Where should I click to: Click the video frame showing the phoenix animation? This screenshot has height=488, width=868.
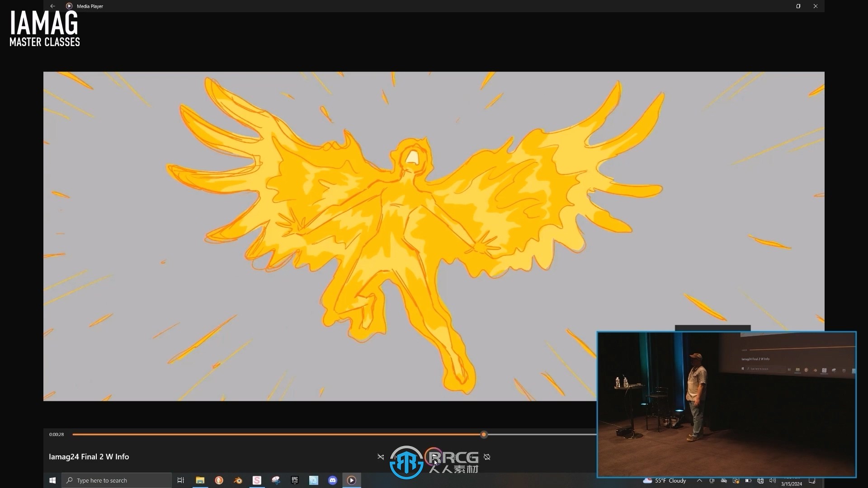(434, 236)
